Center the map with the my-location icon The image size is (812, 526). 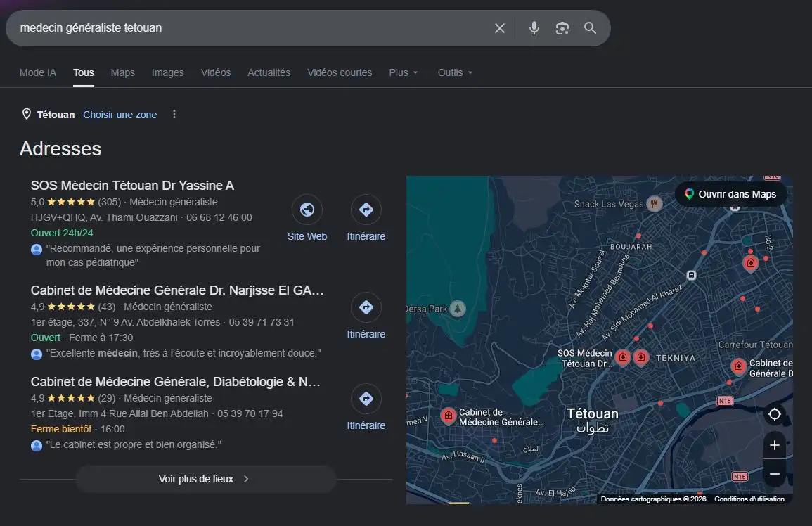click(x=774, y=414)
